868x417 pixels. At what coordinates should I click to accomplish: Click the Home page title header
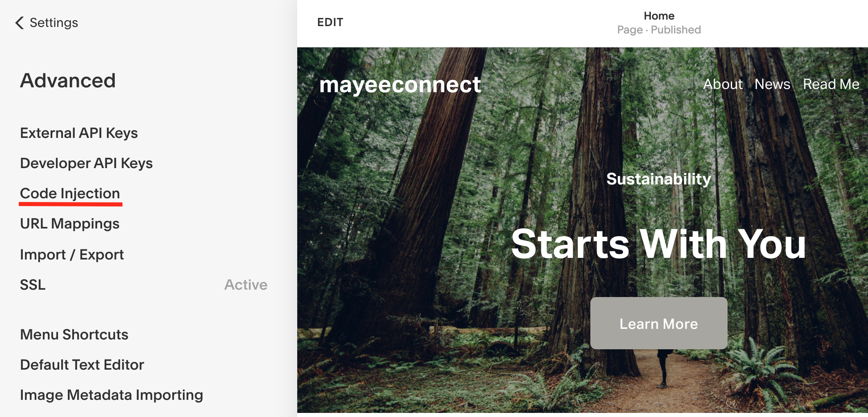tap(659, 16)
